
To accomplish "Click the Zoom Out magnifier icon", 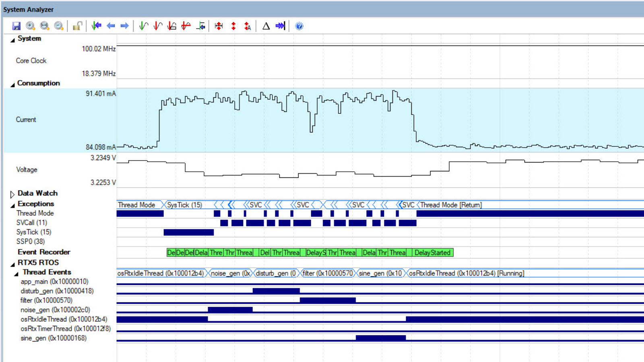I will pos(59,26).
